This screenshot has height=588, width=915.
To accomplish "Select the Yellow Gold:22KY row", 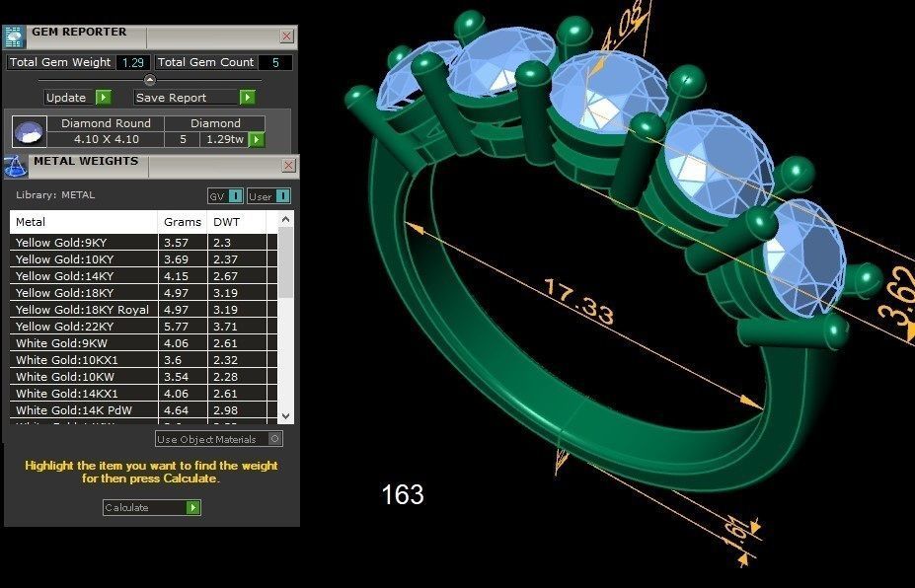I will pos(143,327).
